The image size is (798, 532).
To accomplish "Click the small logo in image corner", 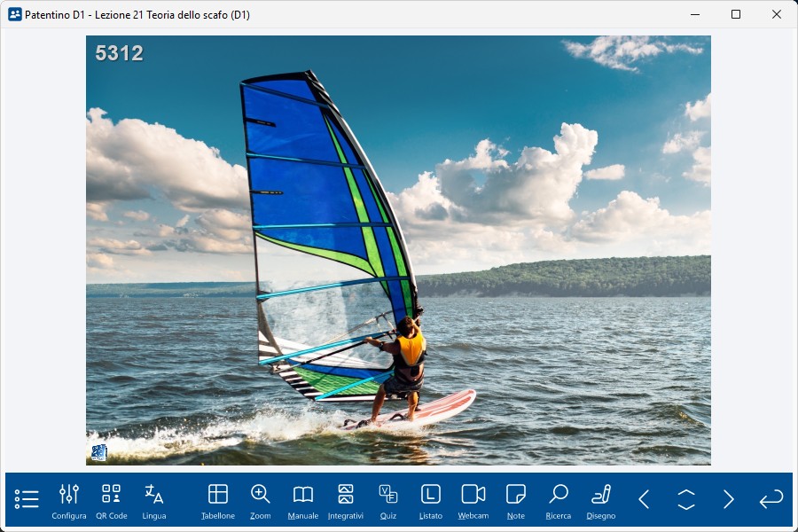I will point(98,452).
